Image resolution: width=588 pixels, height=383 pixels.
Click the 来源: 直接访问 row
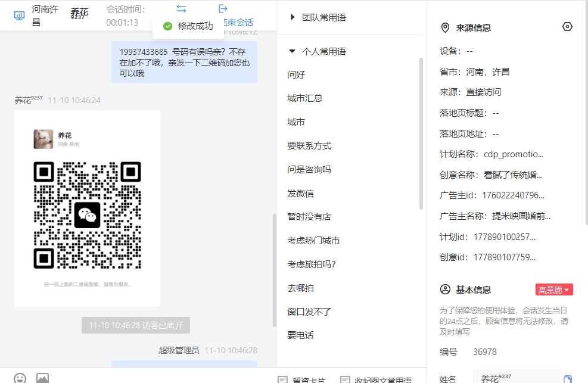[470, 92]
